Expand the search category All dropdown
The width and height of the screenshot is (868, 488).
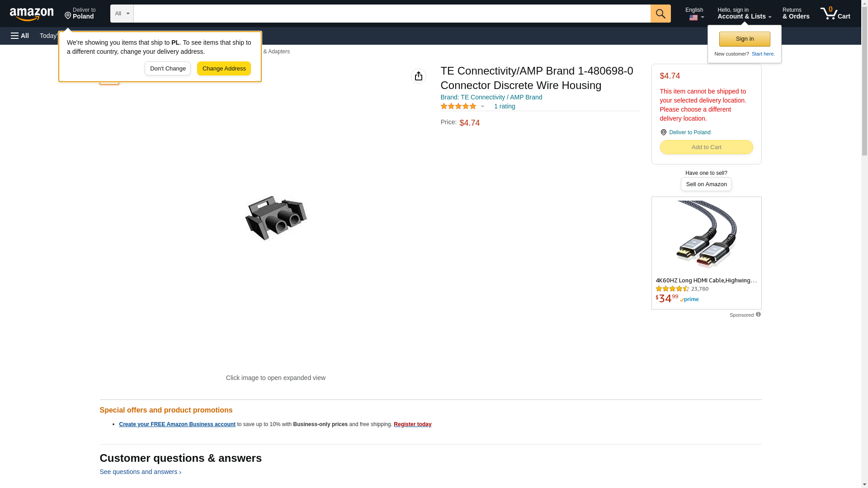tap(122, 14)
